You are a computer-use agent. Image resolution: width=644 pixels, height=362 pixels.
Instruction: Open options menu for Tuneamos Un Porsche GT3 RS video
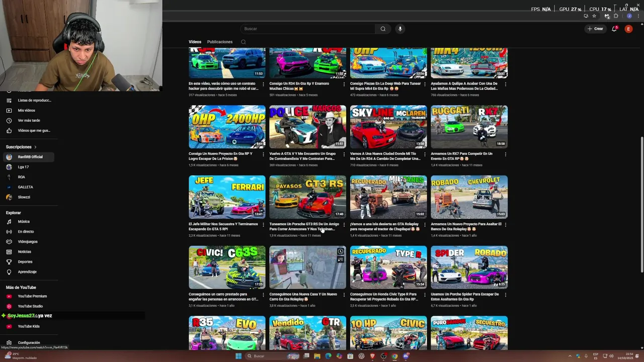click(x=344, y=224)
